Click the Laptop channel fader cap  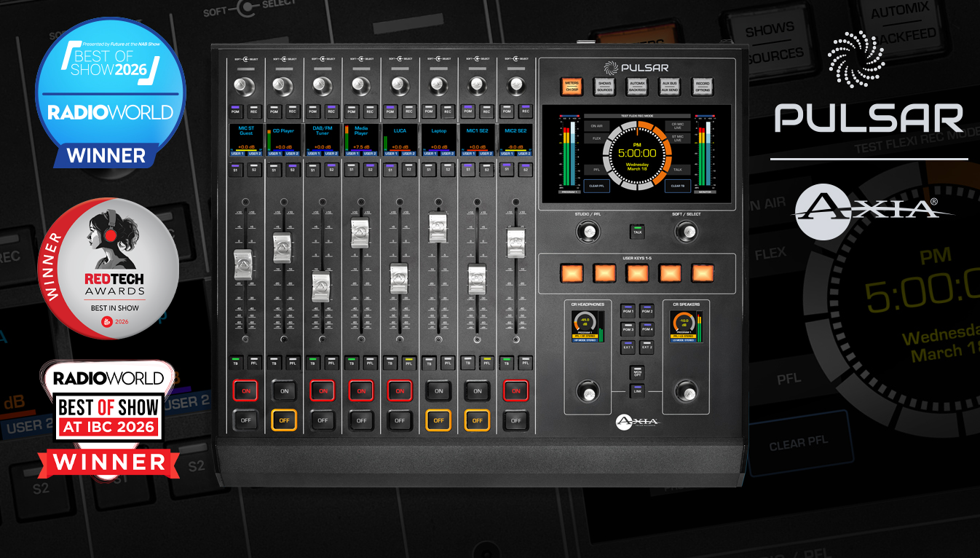coord(438,227)
